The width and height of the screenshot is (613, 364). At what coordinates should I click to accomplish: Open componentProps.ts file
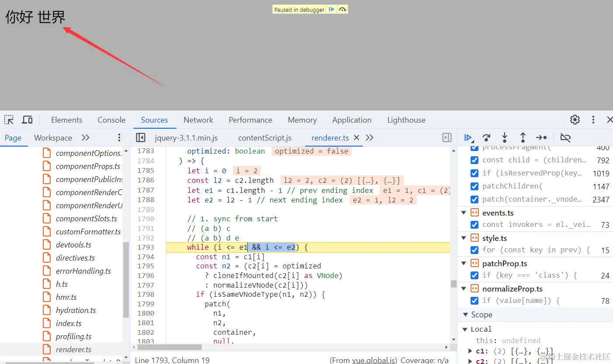(x=88, y=166)
